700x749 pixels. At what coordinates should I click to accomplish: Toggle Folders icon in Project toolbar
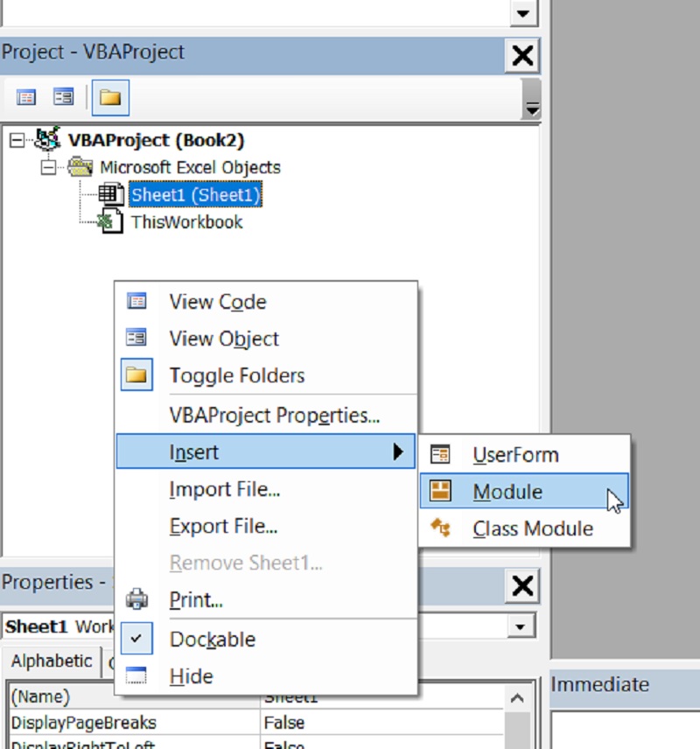click(x=109, y=98)
